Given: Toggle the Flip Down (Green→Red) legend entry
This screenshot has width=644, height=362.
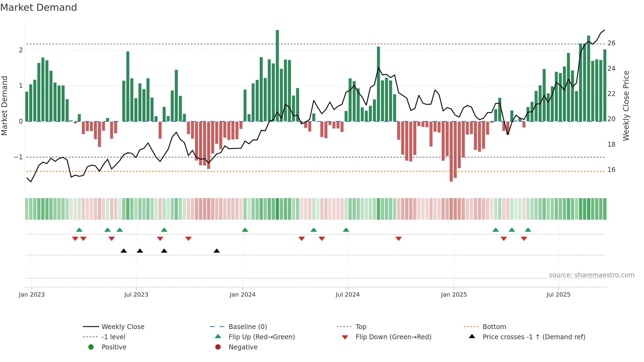Looking at the screenshot, I should coord(386,337).
